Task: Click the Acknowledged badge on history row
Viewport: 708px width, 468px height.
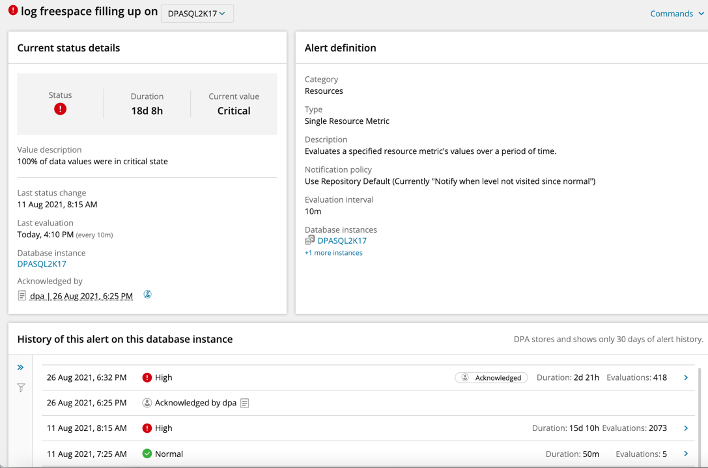Action: pos(491,378)
